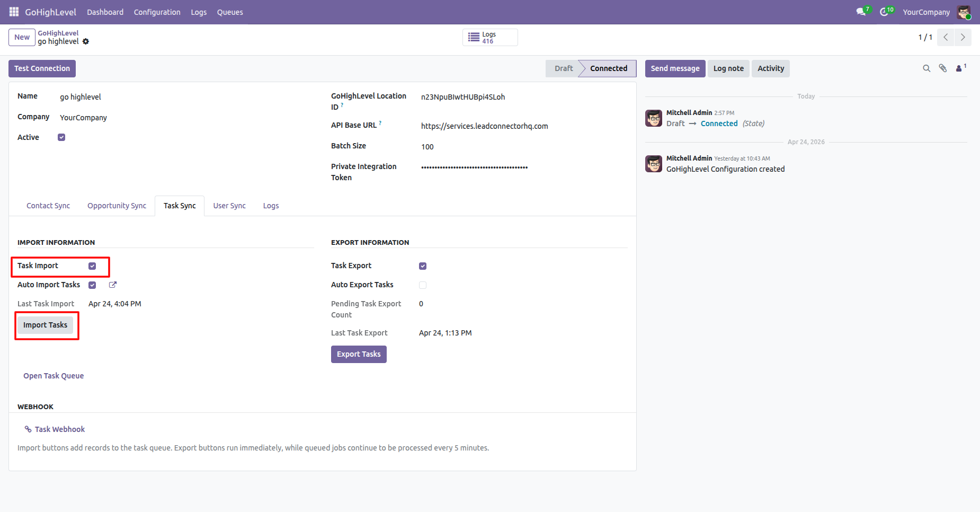980x512 pixels.
Task: Open external link icon beside Auto Import Tasks
Action: [x=113, y=285]
